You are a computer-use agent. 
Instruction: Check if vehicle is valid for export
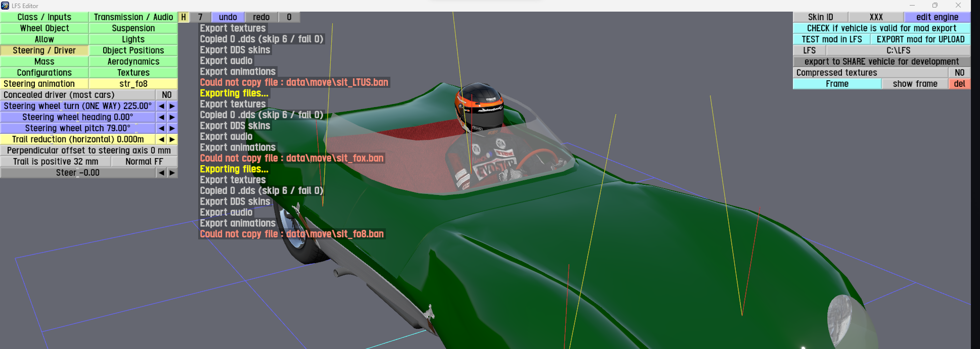pyautogui.click(x=882, y=28)
